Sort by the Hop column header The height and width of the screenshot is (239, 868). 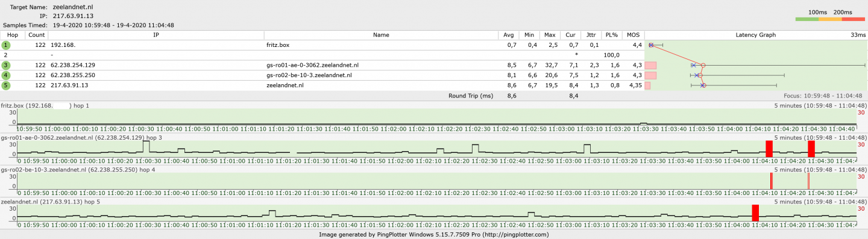point(13,35)
